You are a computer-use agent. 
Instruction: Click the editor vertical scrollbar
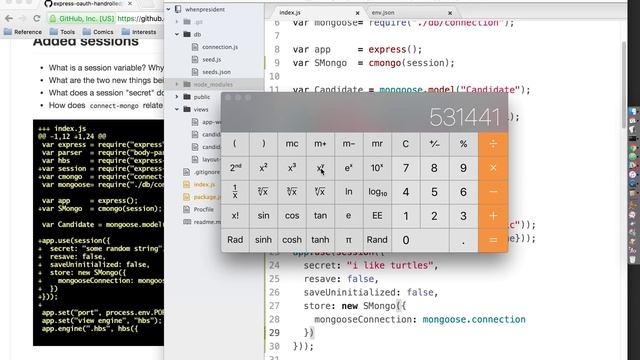coord(624,84)
